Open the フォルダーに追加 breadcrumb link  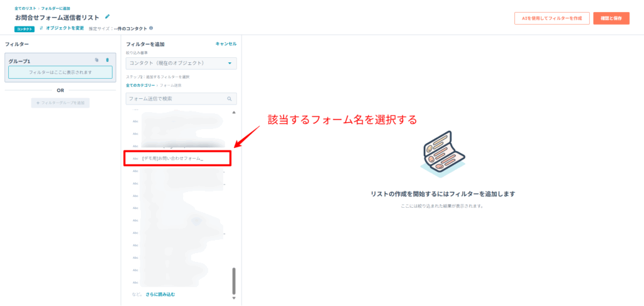point(55,8)
